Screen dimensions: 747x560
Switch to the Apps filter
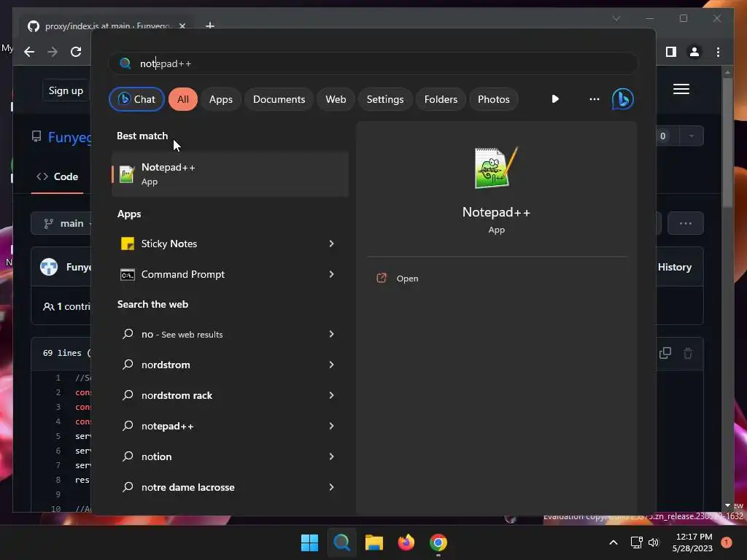point(220,99)
